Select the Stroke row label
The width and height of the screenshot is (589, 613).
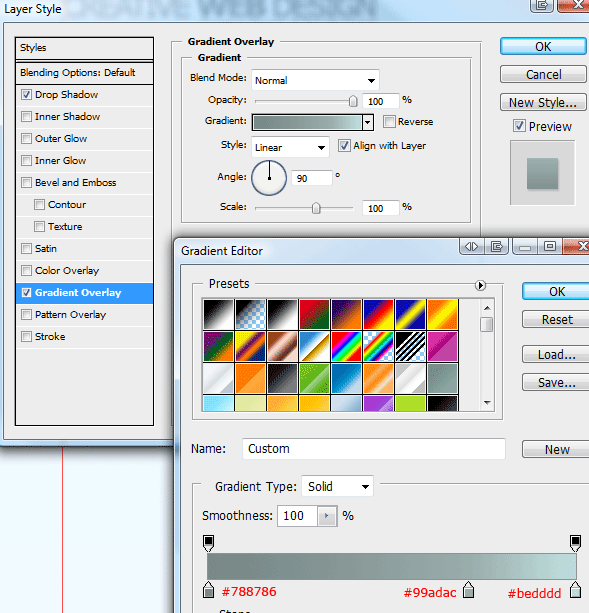(50, 337)
